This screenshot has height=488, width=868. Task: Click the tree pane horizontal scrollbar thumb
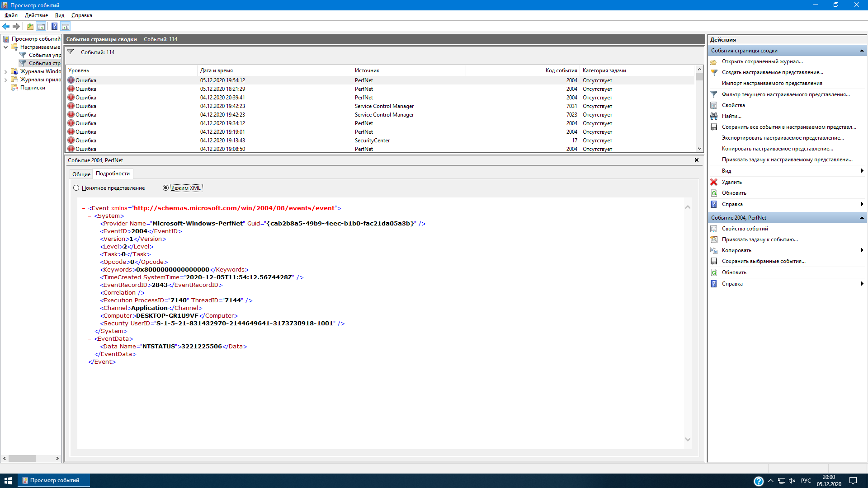coord(22,458)
